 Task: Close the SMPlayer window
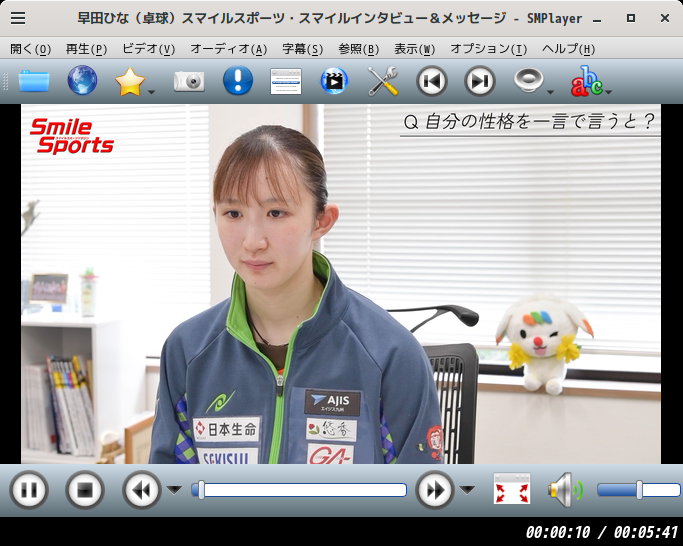pyautogui.click(x=665, y=18)
